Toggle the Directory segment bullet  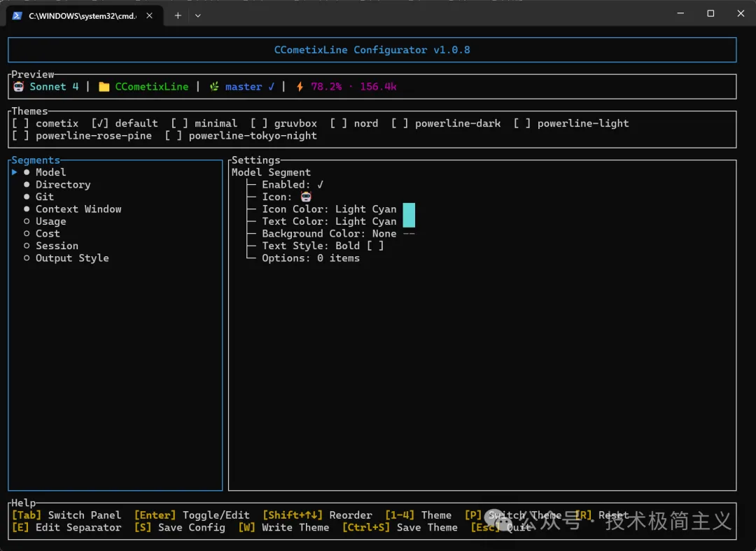pos(27,184)
